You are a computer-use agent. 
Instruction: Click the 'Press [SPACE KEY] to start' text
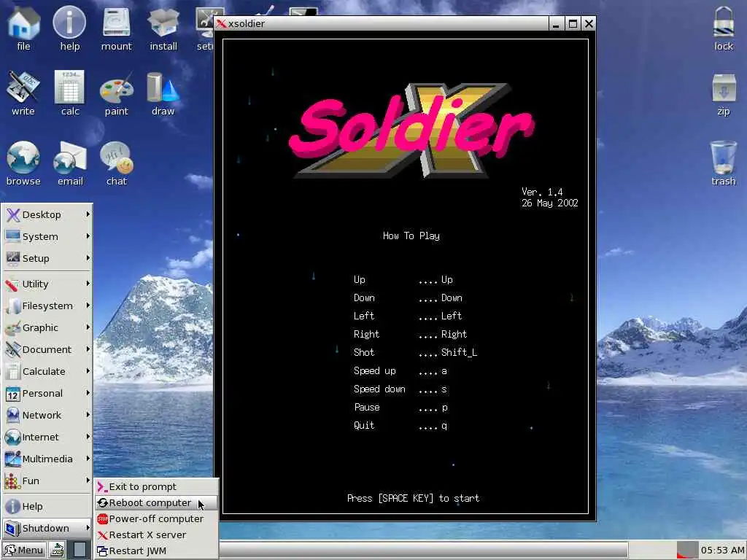coord(413,498)
